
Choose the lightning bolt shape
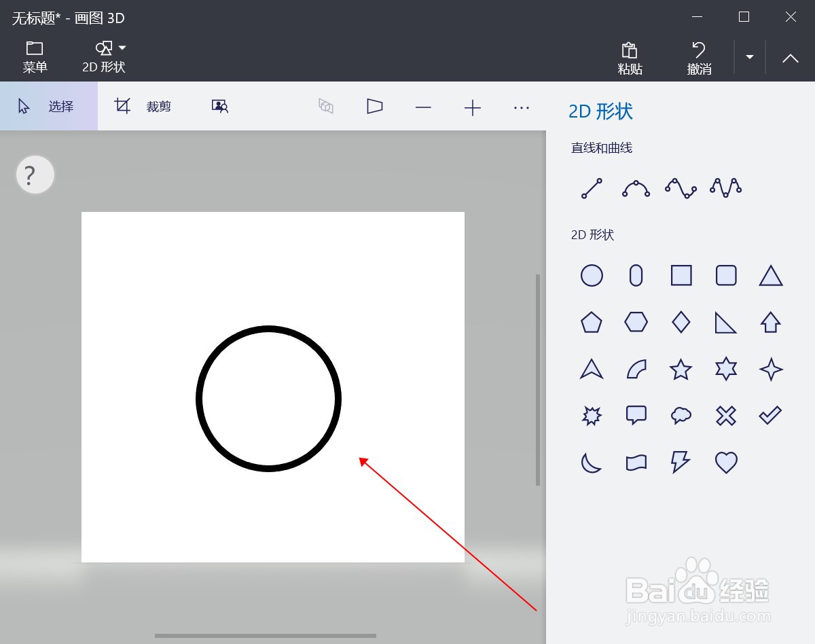point(681,462)
